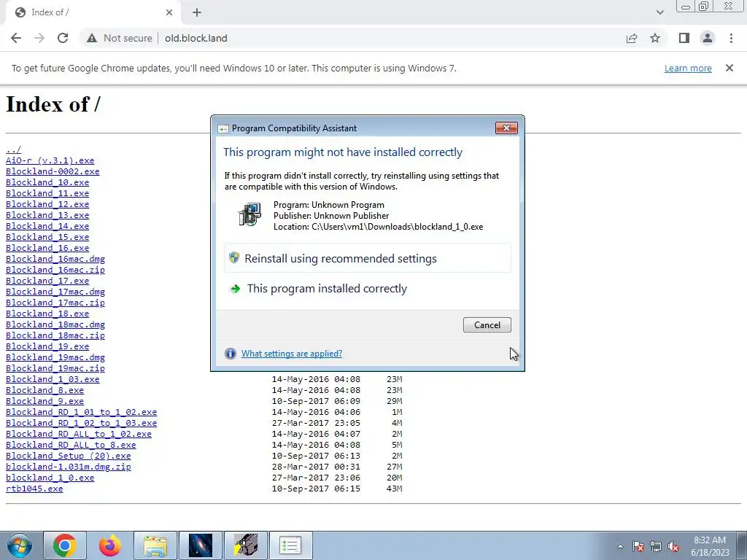This screenshot has height=560, width=747.
Task: Download Blockland_17mac.dmg
Action: 55,292
